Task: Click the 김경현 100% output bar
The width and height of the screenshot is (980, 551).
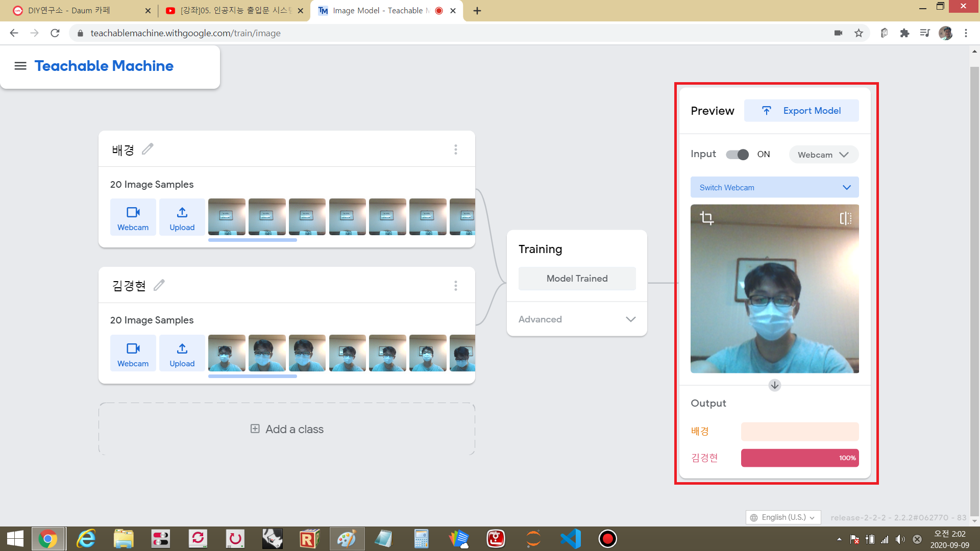Action: 799,458
